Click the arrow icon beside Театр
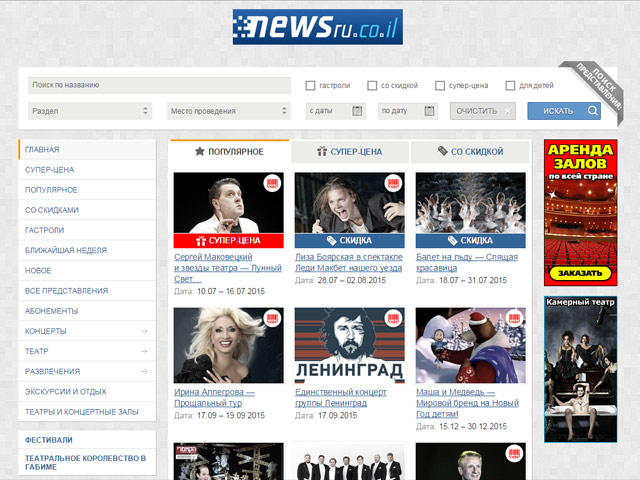 pos(144,351)
